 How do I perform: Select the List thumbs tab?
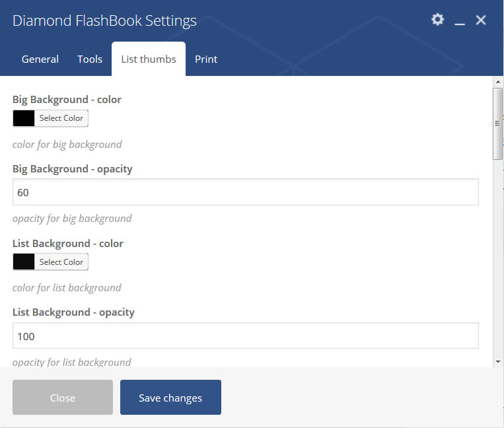point(149,59)
